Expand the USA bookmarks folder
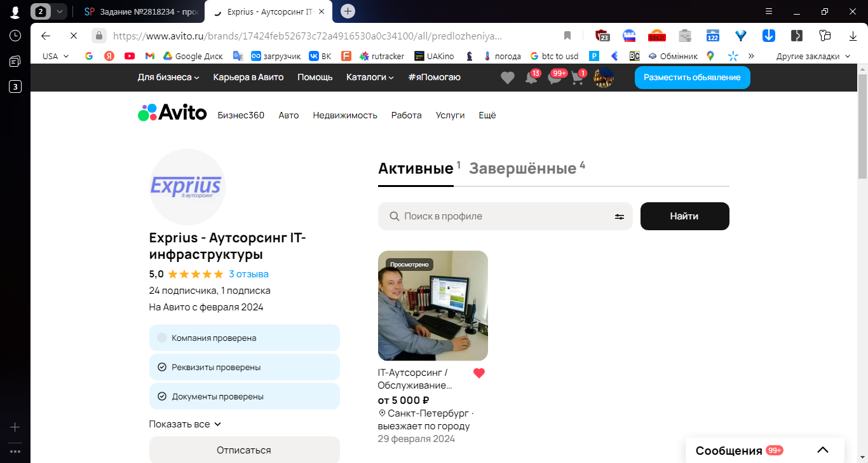 pyautogui.click(x=55, y=56)
